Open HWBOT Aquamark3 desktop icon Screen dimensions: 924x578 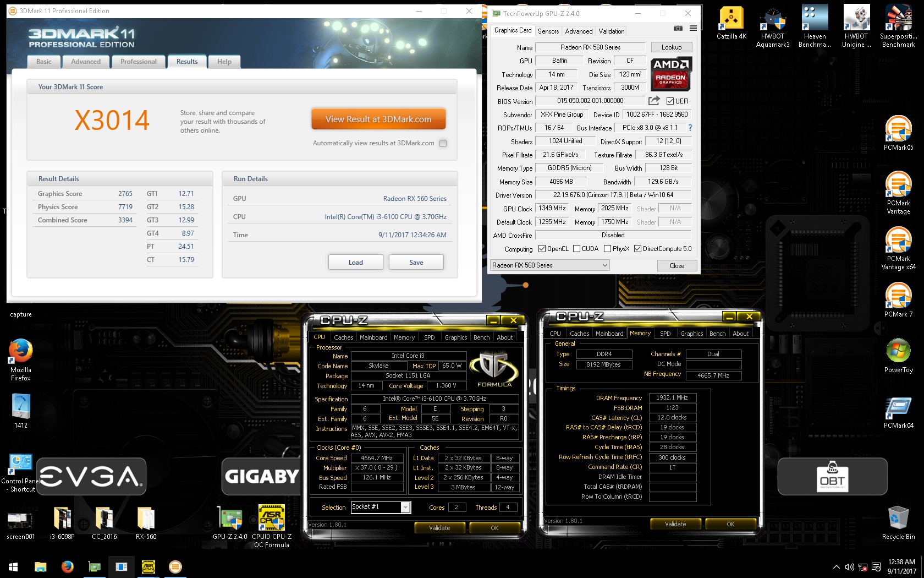(773, 27)
